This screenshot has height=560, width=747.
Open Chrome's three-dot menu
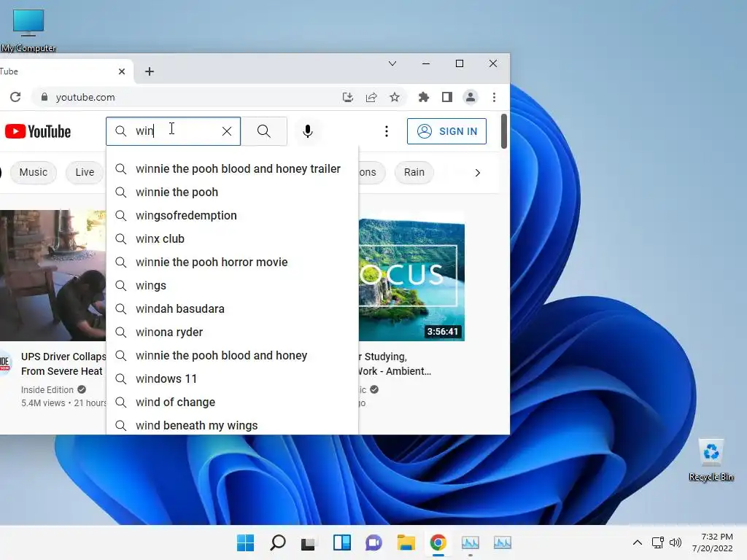pos(494,97)
